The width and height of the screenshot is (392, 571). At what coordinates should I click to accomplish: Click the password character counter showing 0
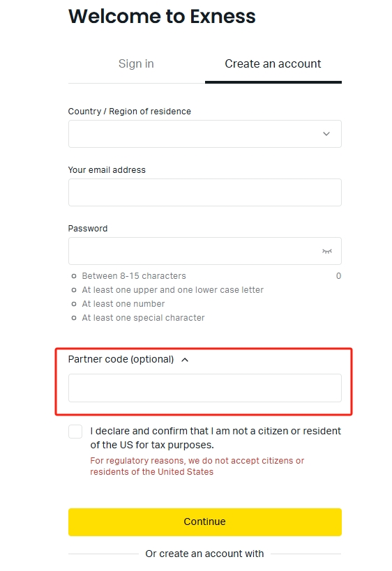338,276
